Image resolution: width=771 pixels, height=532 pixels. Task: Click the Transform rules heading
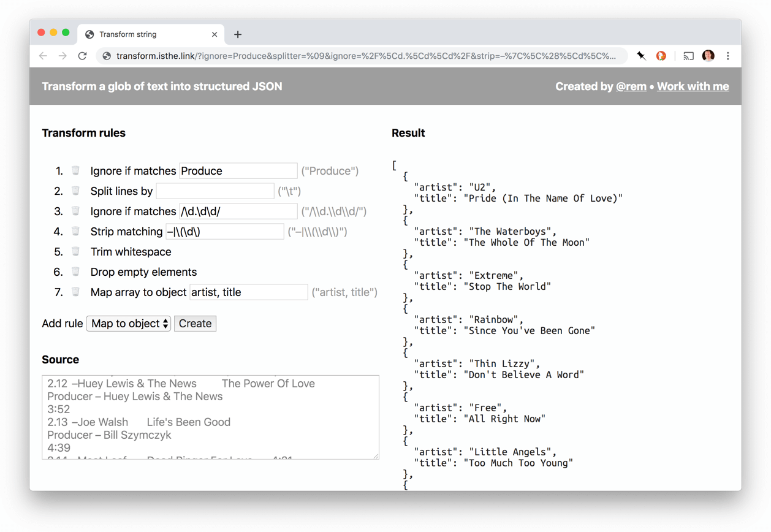pyautogui.click(x=84, y=133)
